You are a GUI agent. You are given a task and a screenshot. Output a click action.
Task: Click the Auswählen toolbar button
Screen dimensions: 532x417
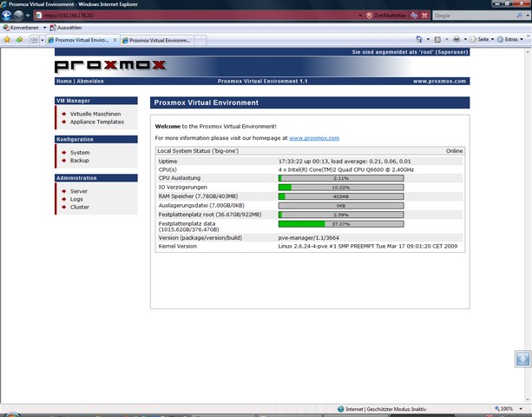point(66,28)
